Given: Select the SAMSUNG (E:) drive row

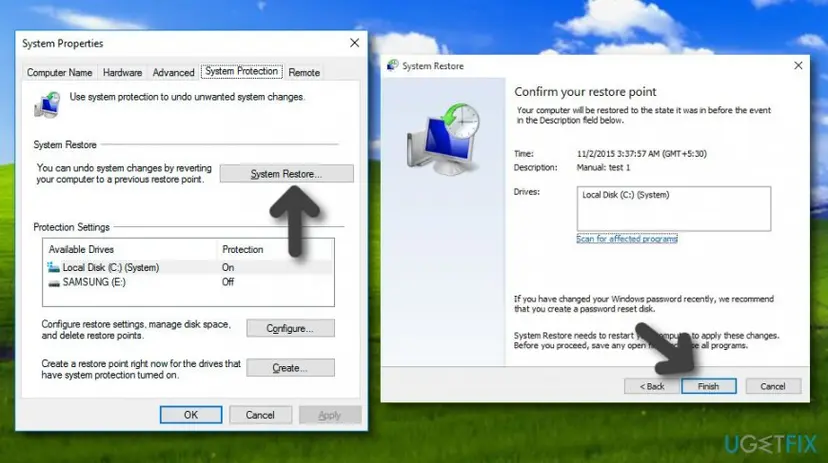Looking at the screenshot, I should 189,282.
